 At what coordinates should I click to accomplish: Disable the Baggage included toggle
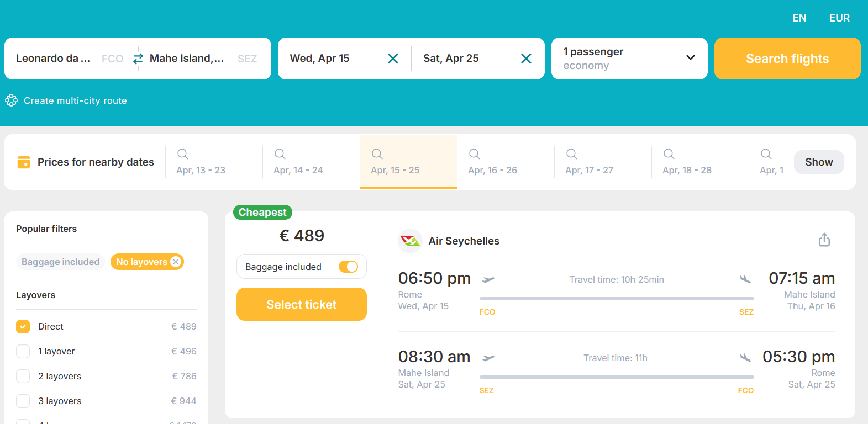pyautogui.click(x=349, y=266)
